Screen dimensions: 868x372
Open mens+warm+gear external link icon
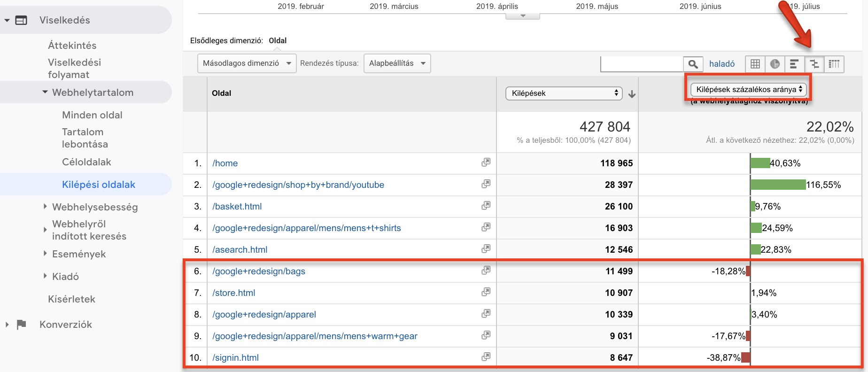pyautogui.click(x=486, y=335)
